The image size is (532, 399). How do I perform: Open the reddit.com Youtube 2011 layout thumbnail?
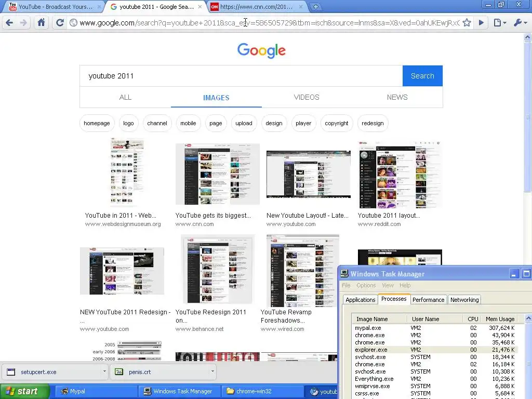click(400, 175)
